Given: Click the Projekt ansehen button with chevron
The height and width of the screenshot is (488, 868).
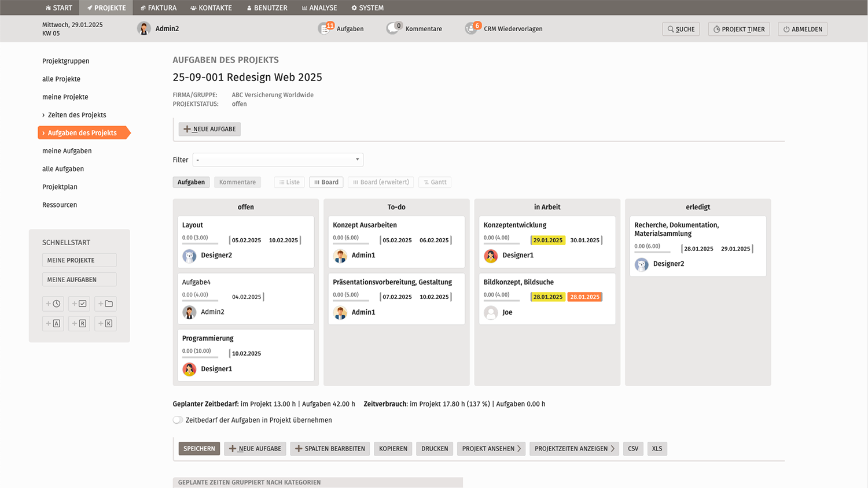Looking at the screenshot, I should pos(491,449).
